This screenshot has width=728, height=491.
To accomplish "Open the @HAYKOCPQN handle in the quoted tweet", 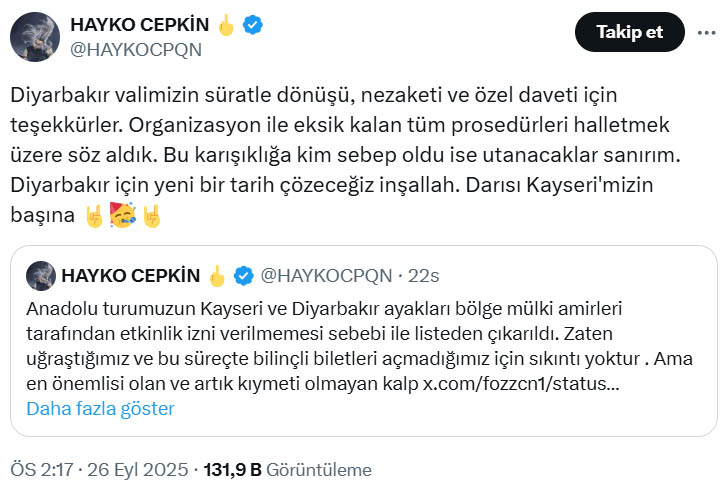I will [326, 275].
